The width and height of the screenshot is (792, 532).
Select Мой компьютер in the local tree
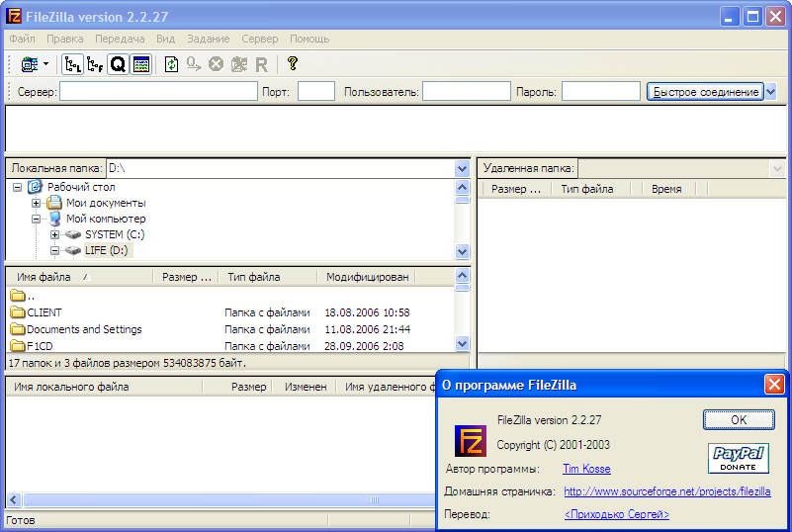click(x=106, y=219)
